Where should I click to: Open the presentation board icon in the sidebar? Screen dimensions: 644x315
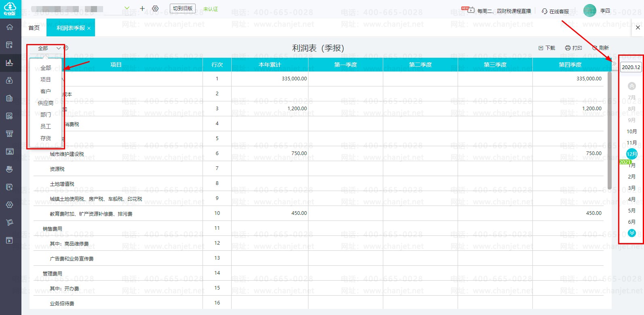click(10, 151)
